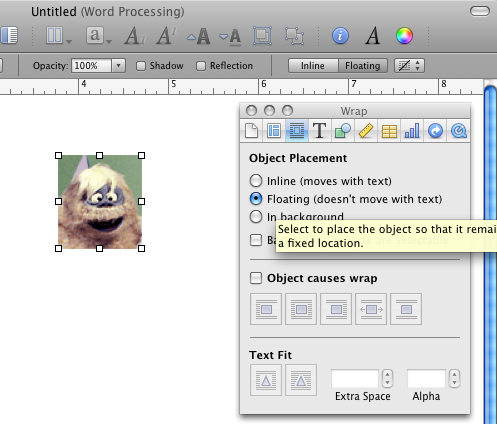Open the Opacity dropdown arrow
This screenshot has height=424, width=497.
[118, 66]
